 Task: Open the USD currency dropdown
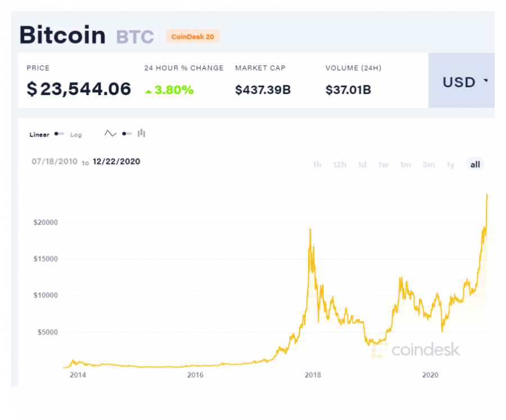click(462, 80)
